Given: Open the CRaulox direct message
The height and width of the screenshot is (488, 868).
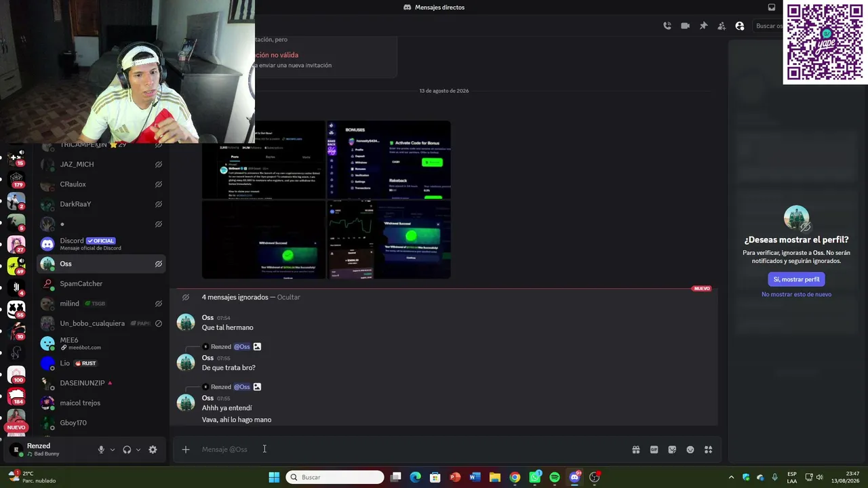Looking at the screenshot, I should [101, 184].
